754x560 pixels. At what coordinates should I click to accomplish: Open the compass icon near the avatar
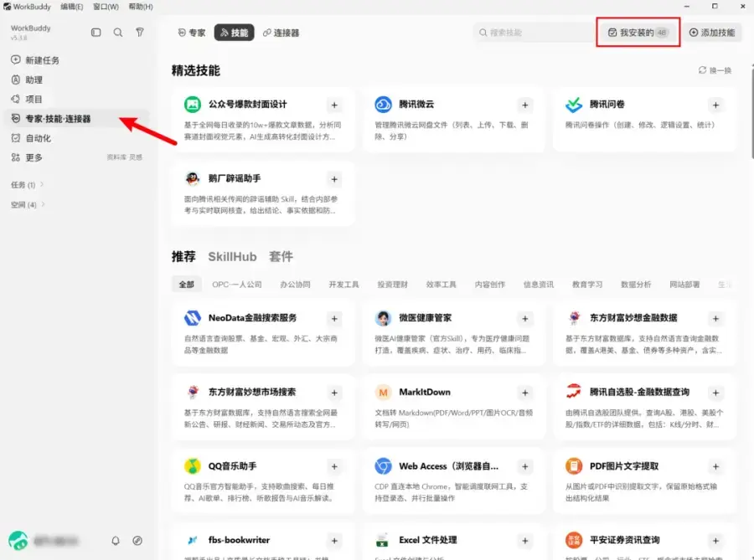pyautogui.click(x=137, y=541)
